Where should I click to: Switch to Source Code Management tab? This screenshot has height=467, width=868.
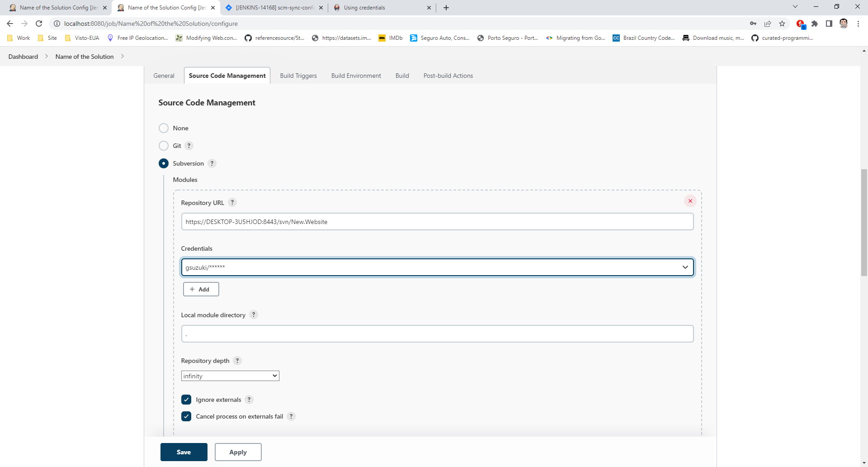pos(227,76)
